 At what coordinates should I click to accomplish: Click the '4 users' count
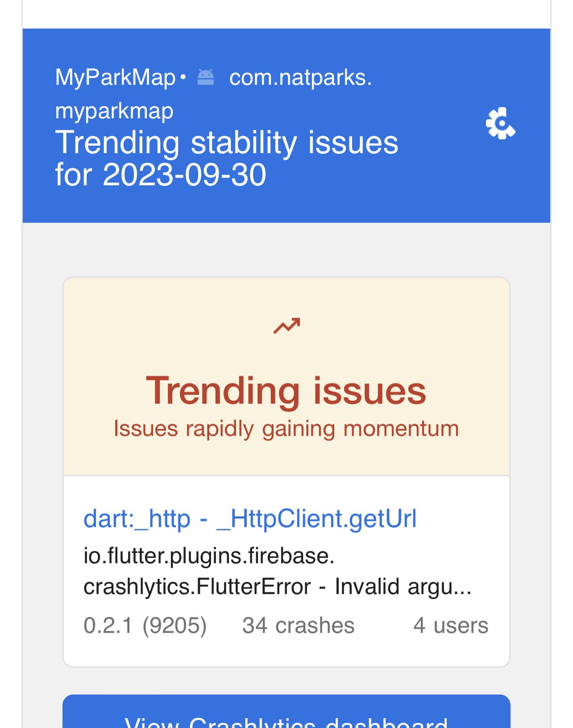[451, 625]
